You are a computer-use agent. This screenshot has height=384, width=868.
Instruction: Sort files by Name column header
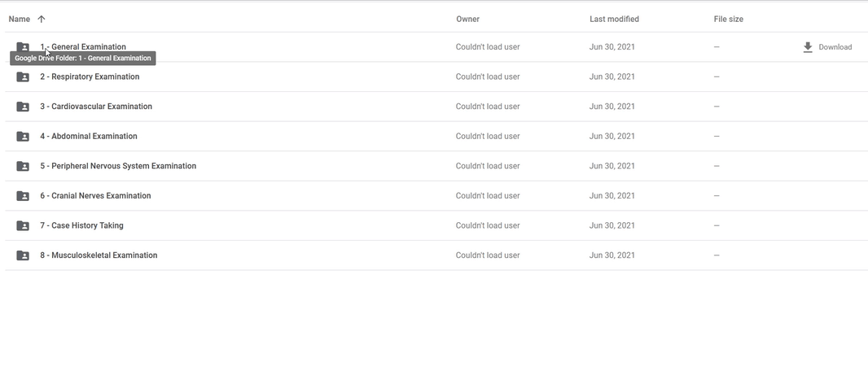point(20,19)
